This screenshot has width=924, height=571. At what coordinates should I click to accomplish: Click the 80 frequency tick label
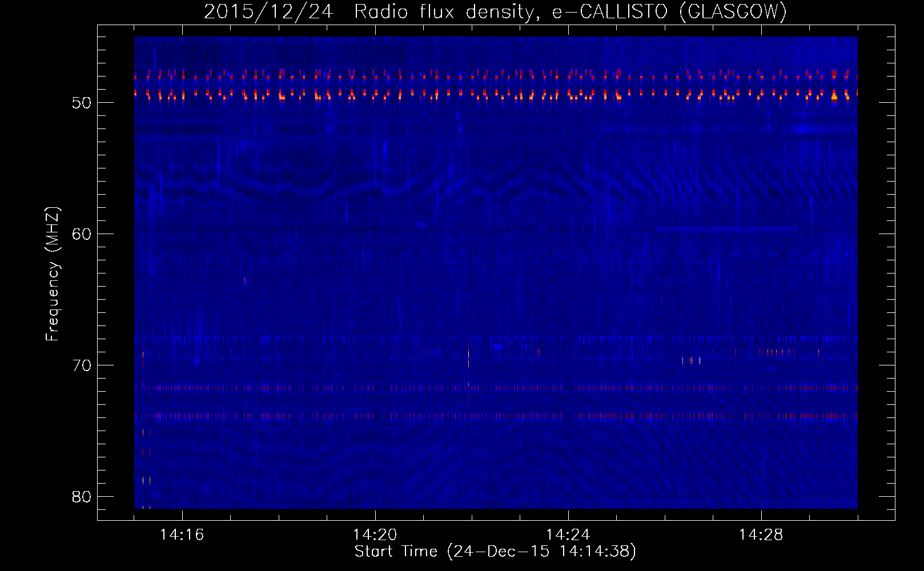pos(82,497)
